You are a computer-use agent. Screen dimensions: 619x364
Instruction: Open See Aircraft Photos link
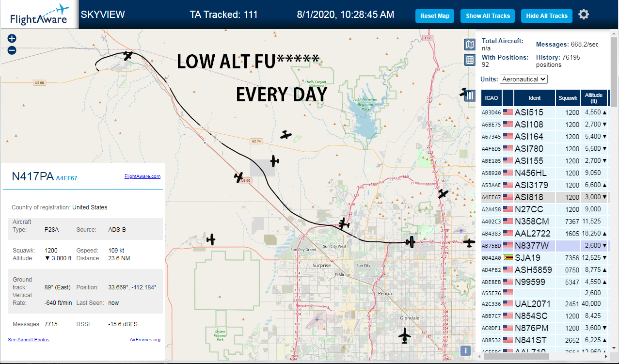click(x=29, y=340)
